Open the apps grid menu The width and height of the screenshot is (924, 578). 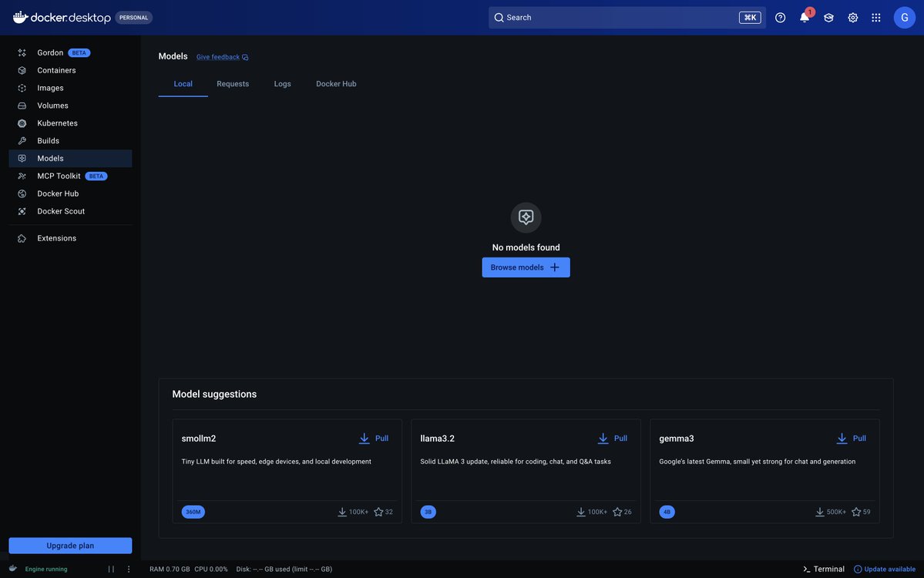(x=876, y=18)
